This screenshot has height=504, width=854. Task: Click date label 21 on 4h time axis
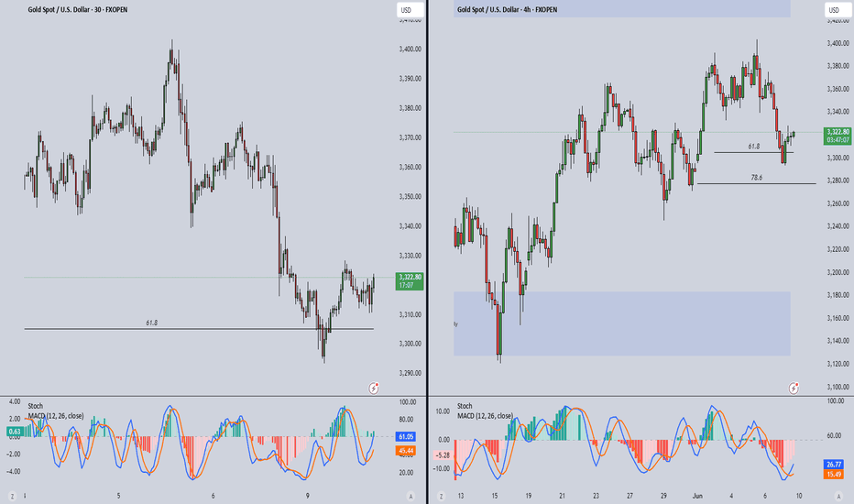pyautogui.click(x=562, y=496)
